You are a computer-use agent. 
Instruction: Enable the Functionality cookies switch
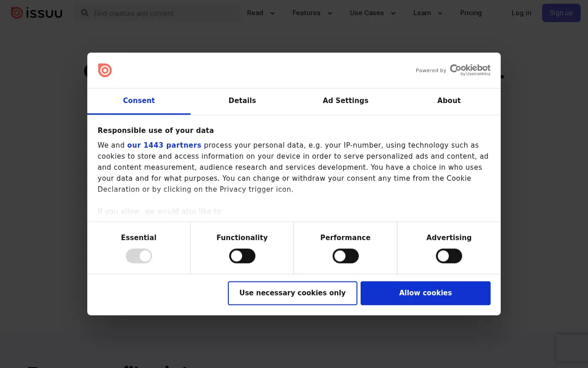tap(242, 256)
